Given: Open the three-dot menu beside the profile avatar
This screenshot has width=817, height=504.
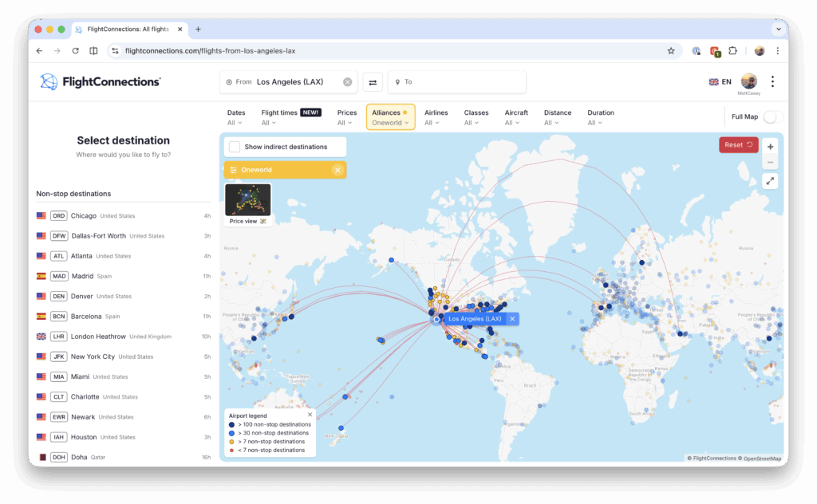Looking at the screenshot, I should click(772, 81).
